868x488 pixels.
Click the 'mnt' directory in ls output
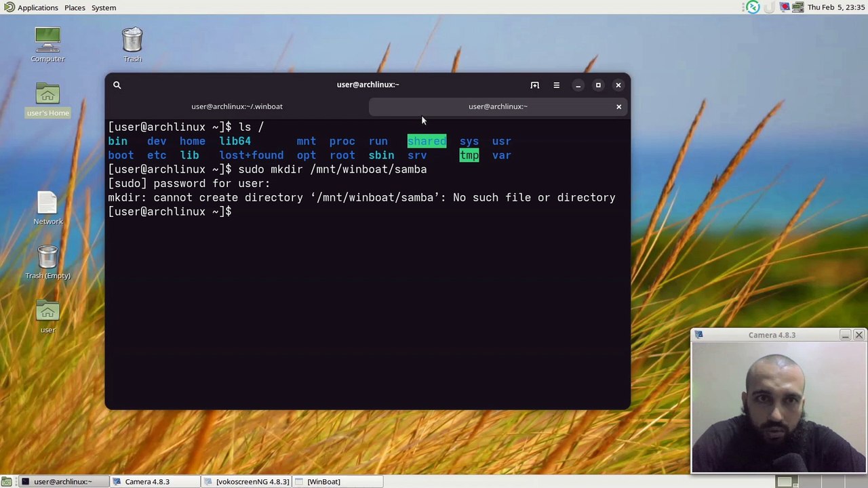click(x=307, y=141)
